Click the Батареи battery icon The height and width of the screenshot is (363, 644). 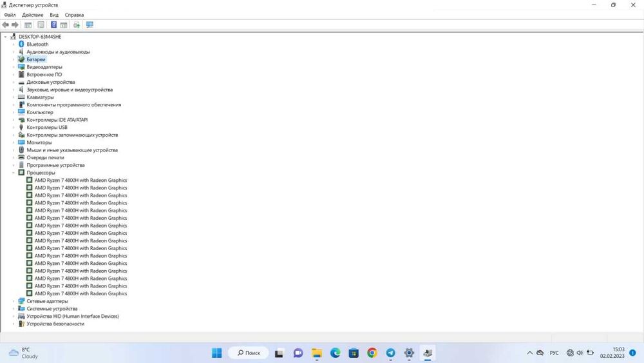pos(21,59)
